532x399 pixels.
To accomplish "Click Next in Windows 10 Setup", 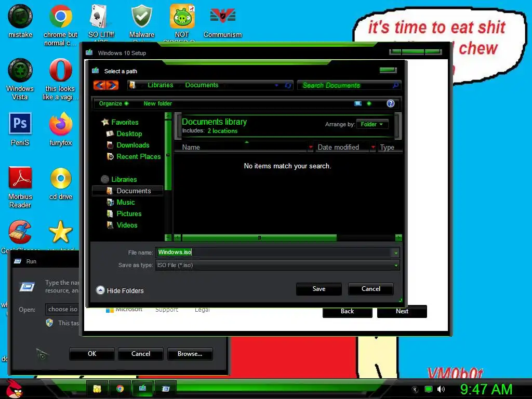I will (402, 311).
